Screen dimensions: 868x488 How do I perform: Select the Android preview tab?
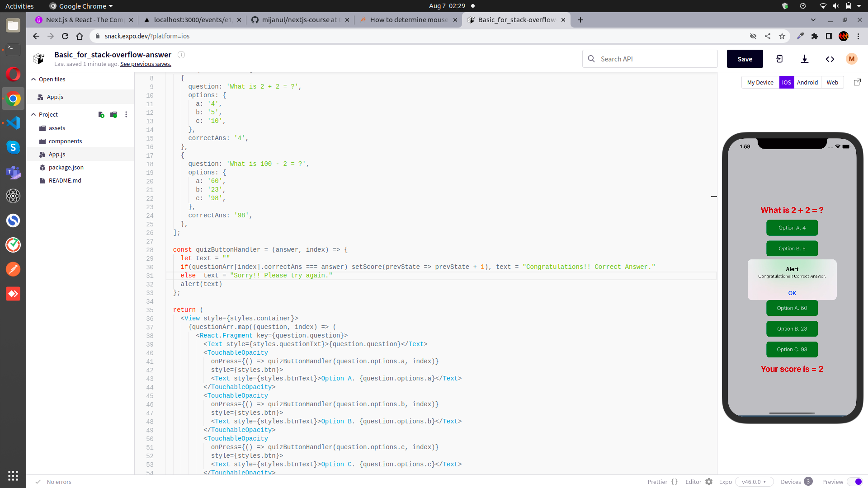[x=807, y=82]
